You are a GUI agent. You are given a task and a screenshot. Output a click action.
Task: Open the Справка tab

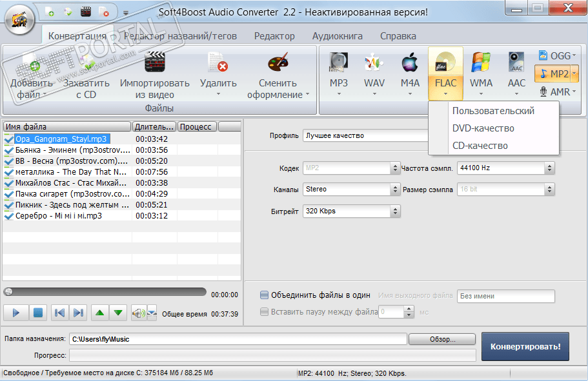pyautogui.click(x=398, y=36)
